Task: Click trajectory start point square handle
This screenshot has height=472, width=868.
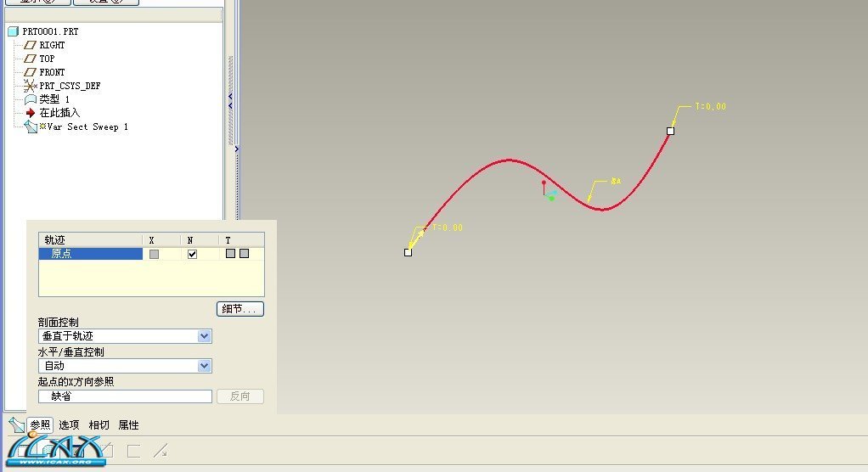Action: pyautogui.click(x=408, y=252)
